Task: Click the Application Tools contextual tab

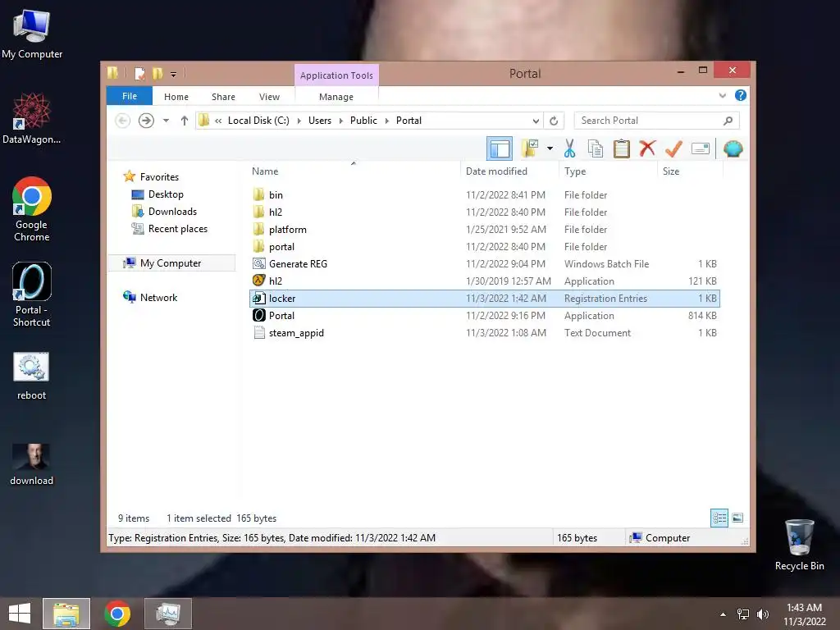Action: (x=336, y=75)
